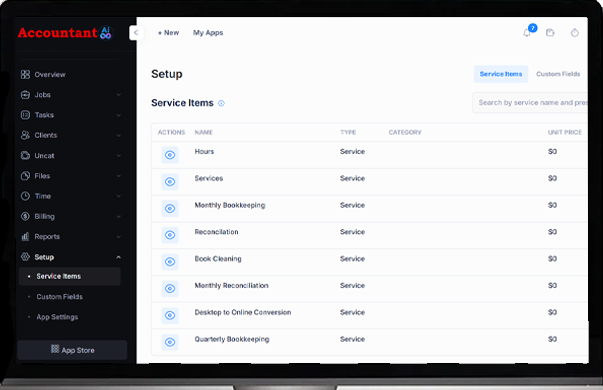Expand the Billing sidebar menu chevron
This screenshot has width=603, height=390.
click(x=118, y=217)
